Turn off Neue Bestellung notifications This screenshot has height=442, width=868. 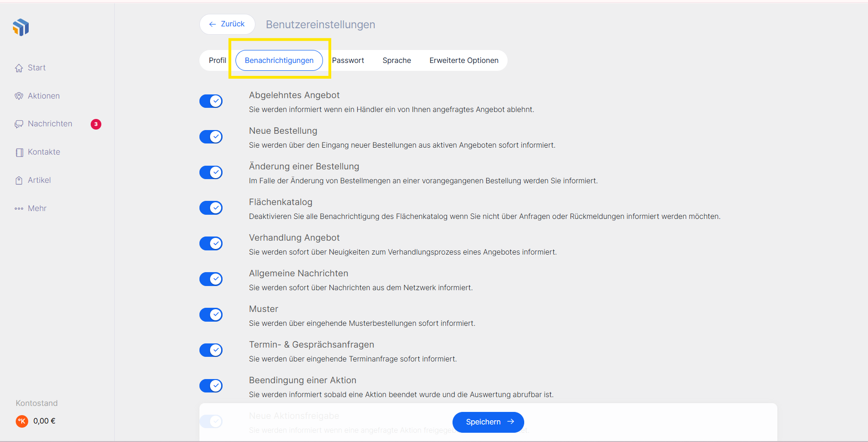click(x=211, y=137)
